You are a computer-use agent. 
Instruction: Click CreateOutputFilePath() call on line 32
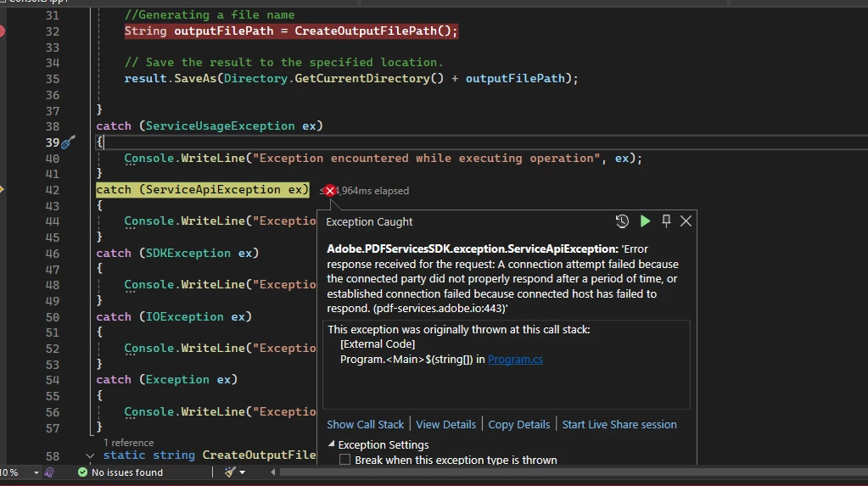tap(373, 31)
